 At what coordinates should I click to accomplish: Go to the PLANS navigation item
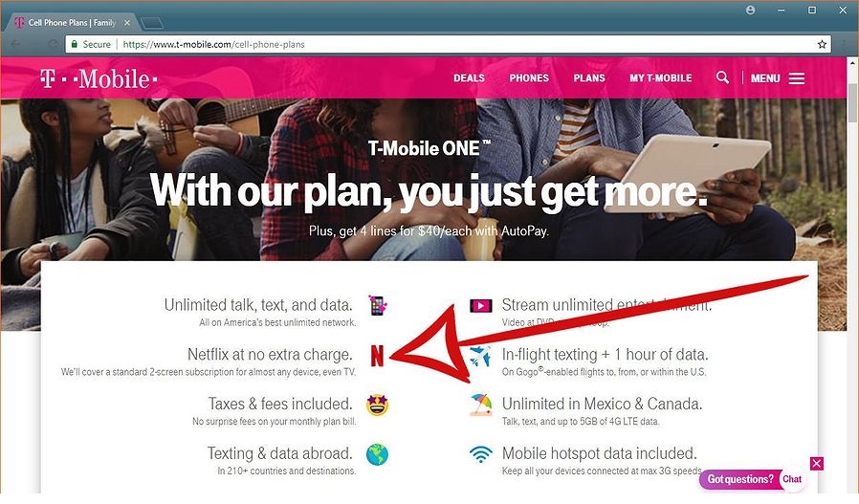pos(589,78)
